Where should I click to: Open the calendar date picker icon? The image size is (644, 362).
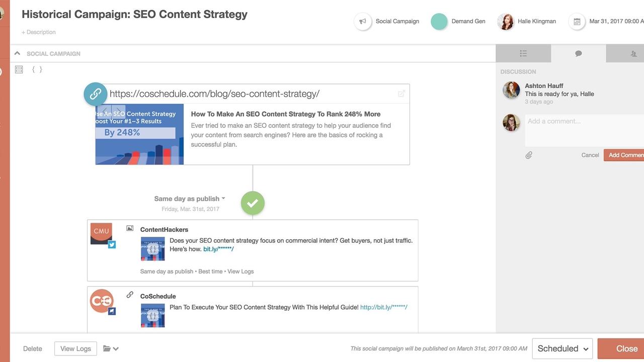[x=577, y=22]
